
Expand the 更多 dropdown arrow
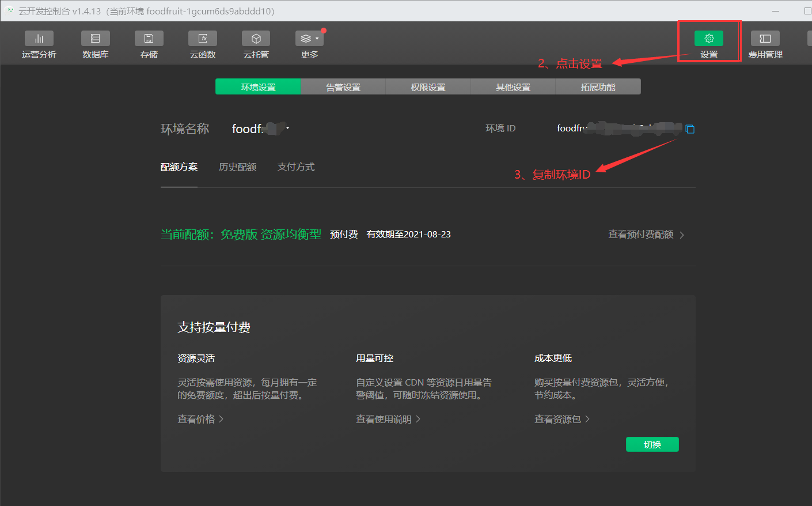pos(317,38)
